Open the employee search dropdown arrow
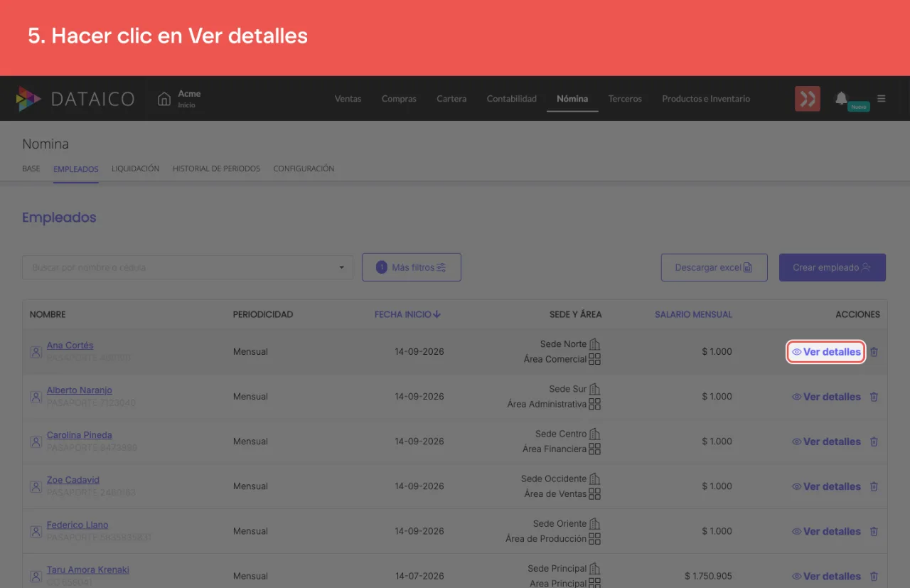This screenshot has width=910, height=588. 341,267
